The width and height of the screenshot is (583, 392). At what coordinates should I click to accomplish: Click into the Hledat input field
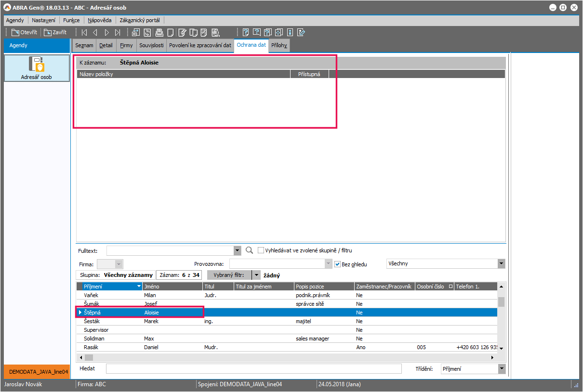coord(253,369)
